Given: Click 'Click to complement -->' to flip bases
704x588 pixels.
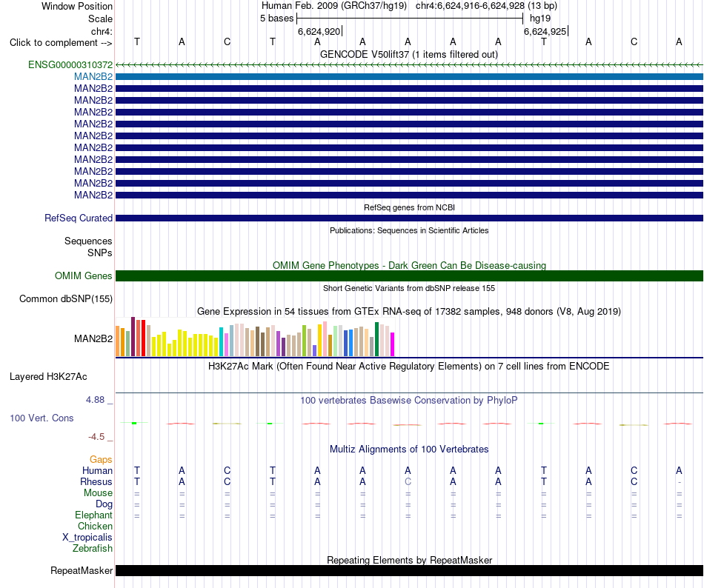Looking at the screenshot, I should click(x=61, y=43).
